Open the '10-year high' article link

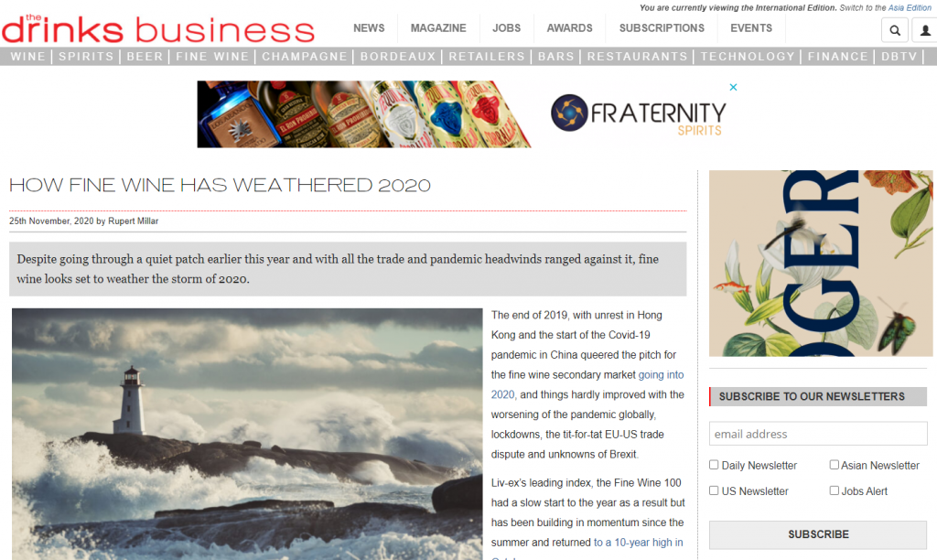click(x=638, y=542)
